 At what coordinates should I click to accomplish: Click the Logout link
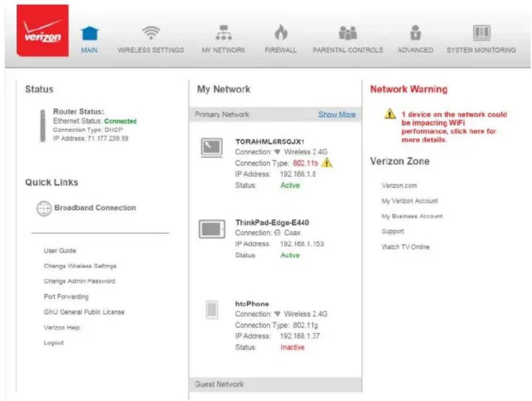point(54,343)
